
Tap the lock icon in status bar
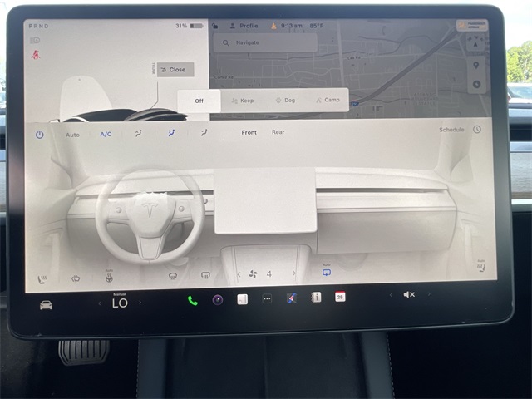215,26
